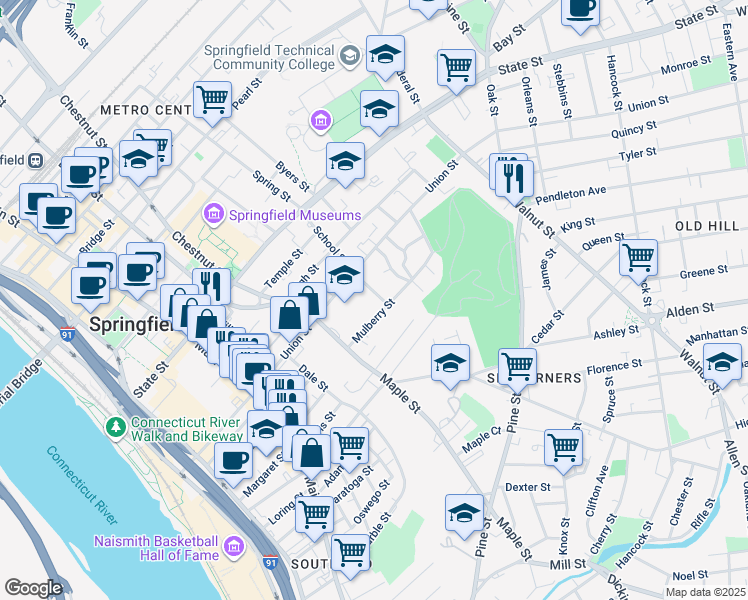Click the Springfield Technical Community College label
The height and width of the screenshot is (600, 748).
(269, 56)
